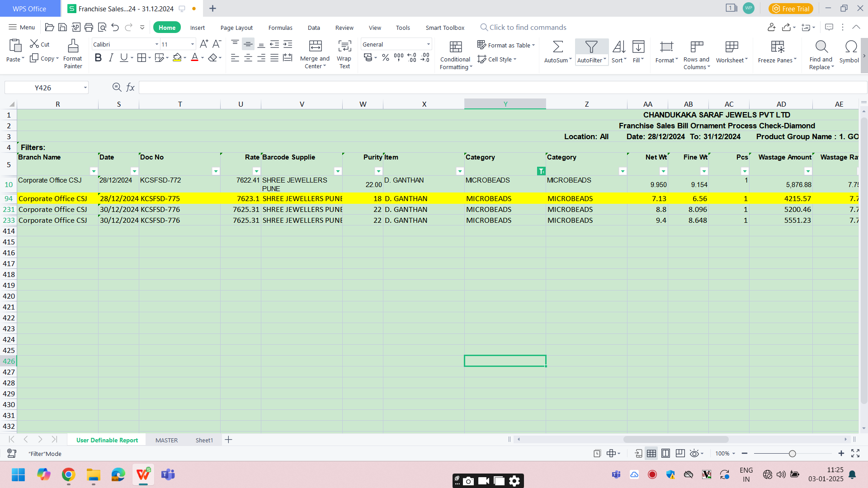Open Merge and Center tool
This screenshot has width=868, height=488.
point(315,54)
